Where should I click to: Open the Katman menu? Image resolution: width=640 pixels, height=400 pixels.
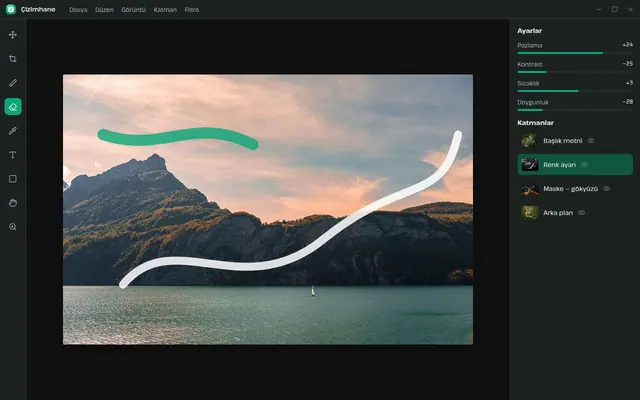pos(165,10)
